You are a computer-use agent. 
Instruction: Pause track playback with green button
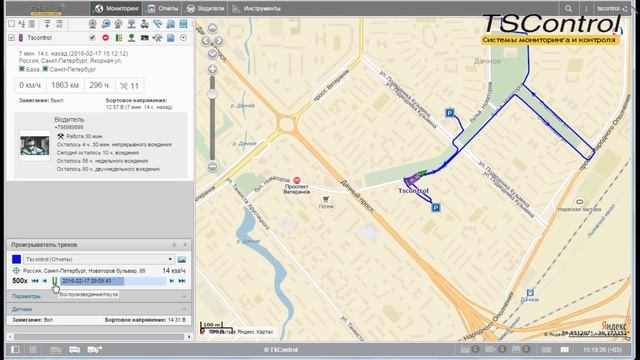(54, 281)
